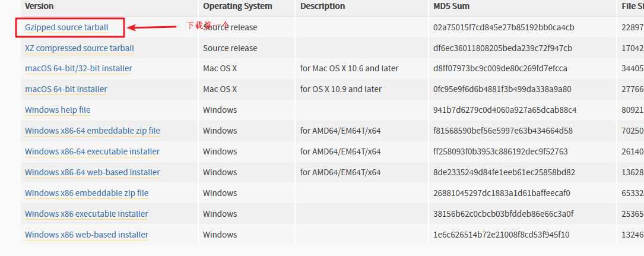Open the Windows help file link
Screen dimensions: 644x256
pyautogui.click(x=58, y=110)
